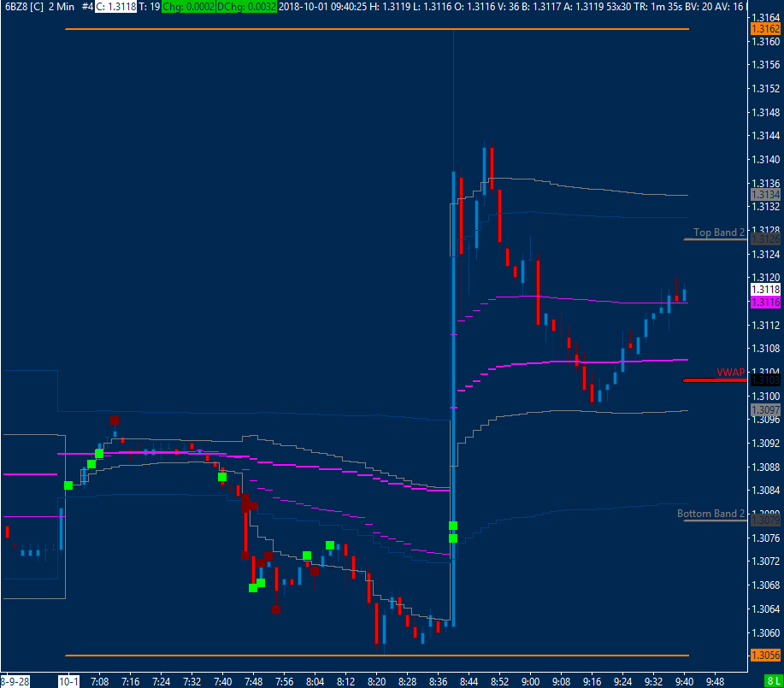Viewport: 784px width, 688px height.
Task: Click the 1.3160 price scale label
Action: tap(766, 42)
